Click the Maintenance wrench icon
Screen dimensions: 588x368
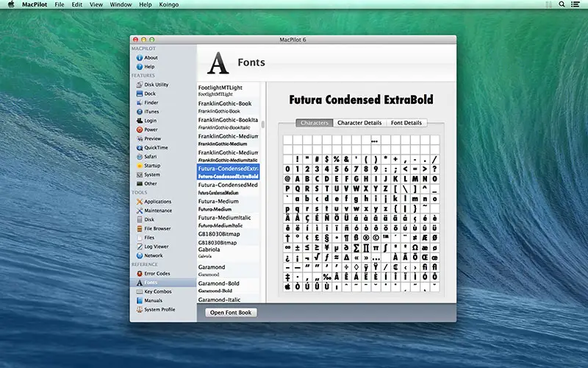(140, 210)
